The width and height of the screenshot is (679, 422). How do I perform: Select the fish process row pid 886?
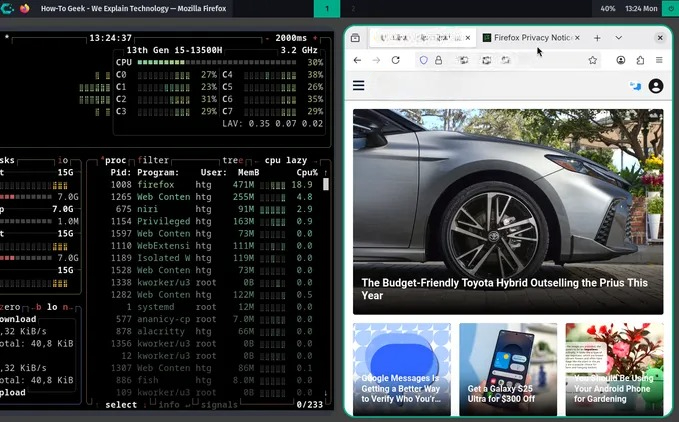tap(211, 380)
